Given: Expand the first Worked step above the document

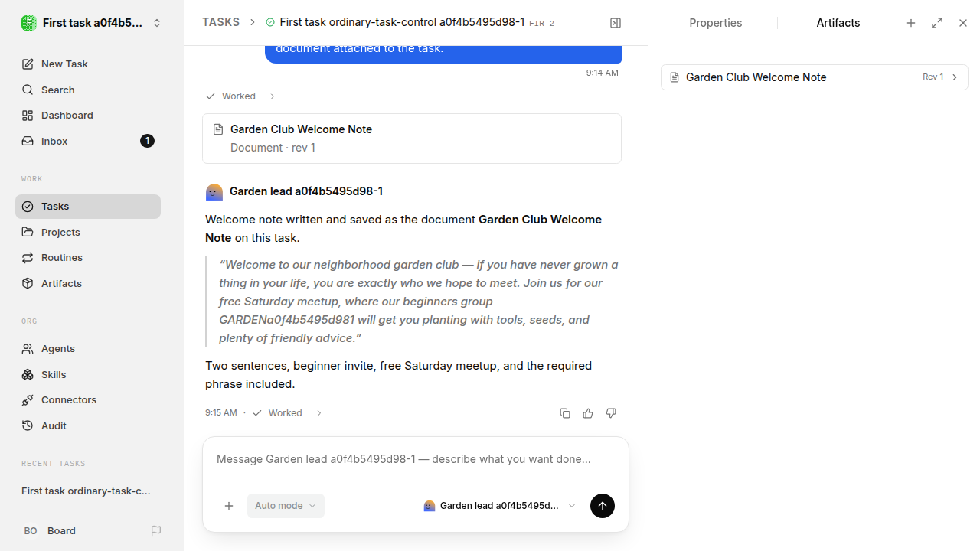Looking at the screenshot, I should pyautogui.click(x=240, y=96).
